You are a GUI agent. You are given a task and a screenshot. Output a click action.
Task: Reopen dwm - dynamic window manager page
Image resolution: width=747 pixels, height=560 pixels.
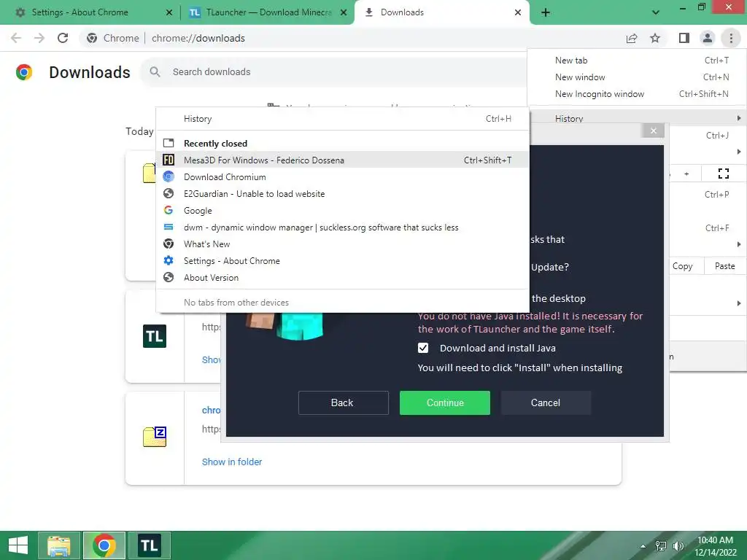pos(343,227)
